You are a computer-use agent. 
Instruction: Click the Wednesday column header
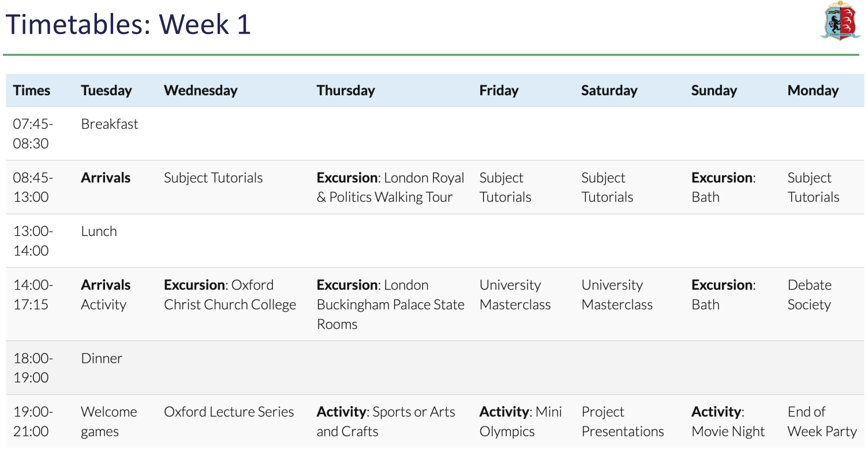pyautogui.click(x=200, y=91)
